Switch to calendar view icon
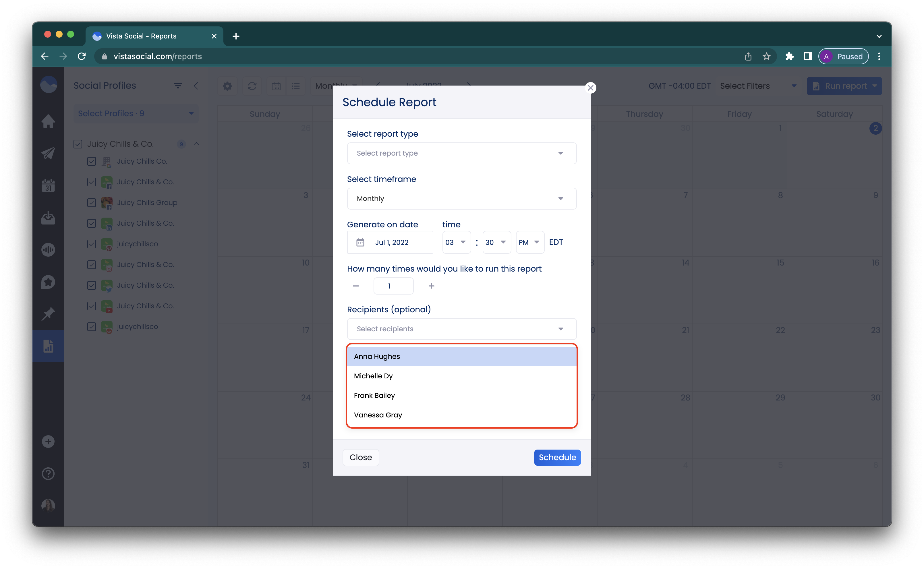 [276, 86]
